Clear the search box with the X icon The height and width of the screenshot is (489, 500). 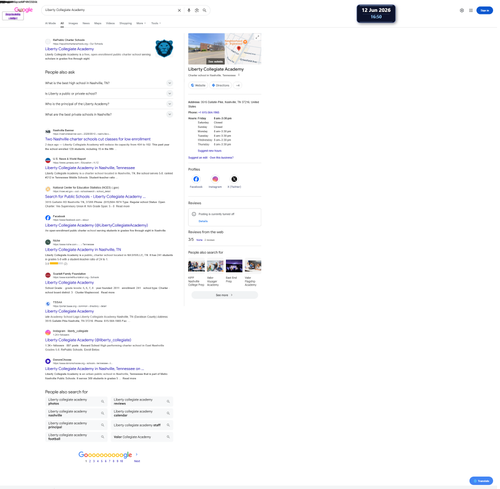(x=179, y=10)
